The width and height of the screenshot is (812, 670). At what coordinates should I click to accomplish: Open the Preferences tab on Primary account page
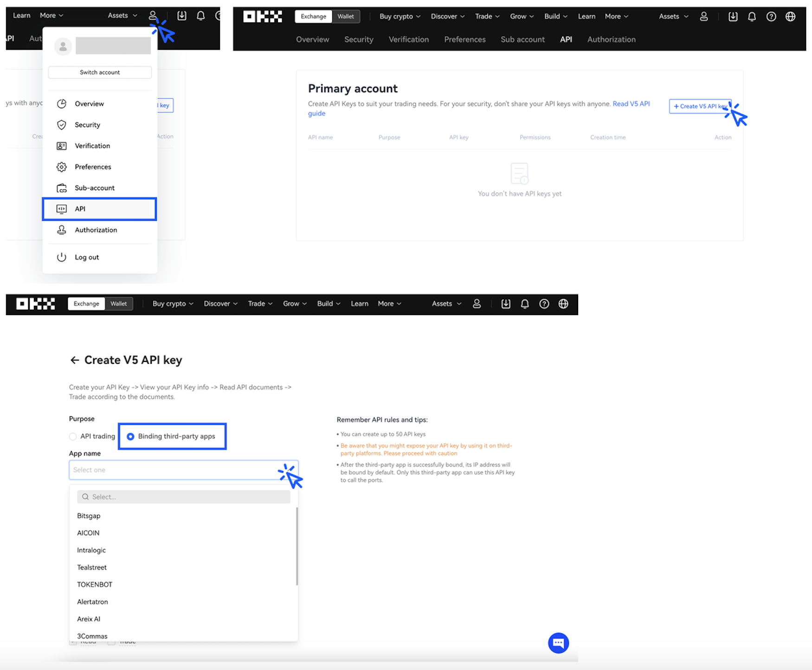point(465,40)
